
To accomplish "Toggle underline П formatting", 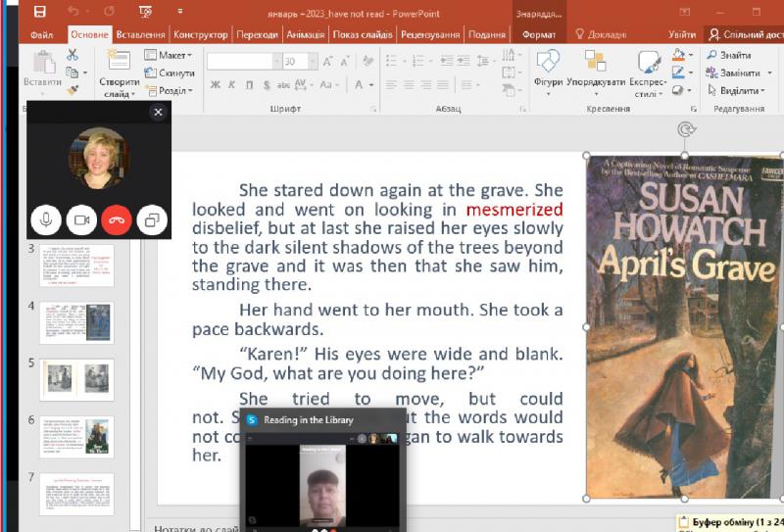I will 249,84.
